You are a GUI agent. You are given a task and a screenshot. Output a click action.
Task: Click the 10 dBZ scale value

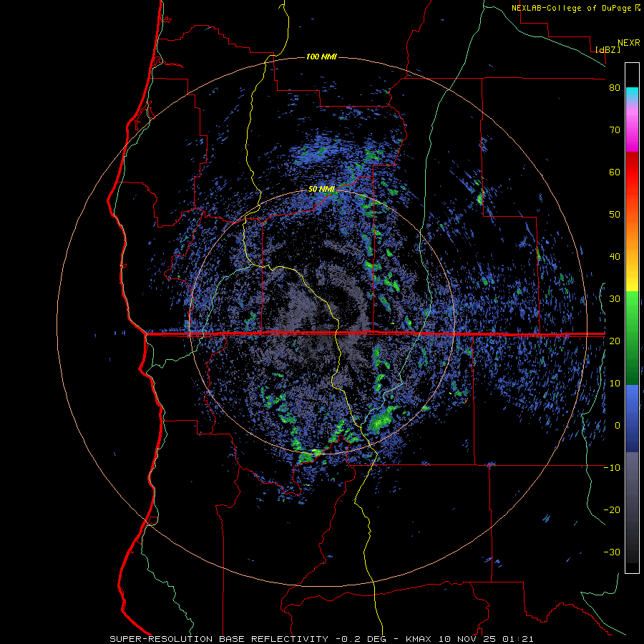pyautogui.click(x=615, y=384)
